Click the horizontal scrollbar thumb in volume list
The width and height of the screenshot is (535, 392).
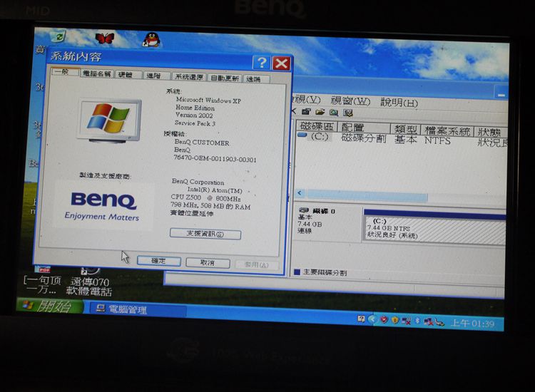point(367,196)
